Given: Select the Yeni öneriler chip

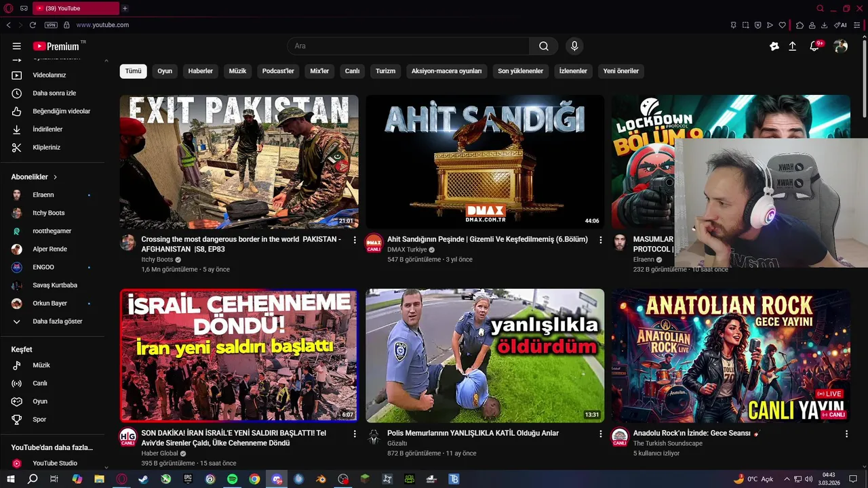Looking at the screenshot, I should 620,71.
